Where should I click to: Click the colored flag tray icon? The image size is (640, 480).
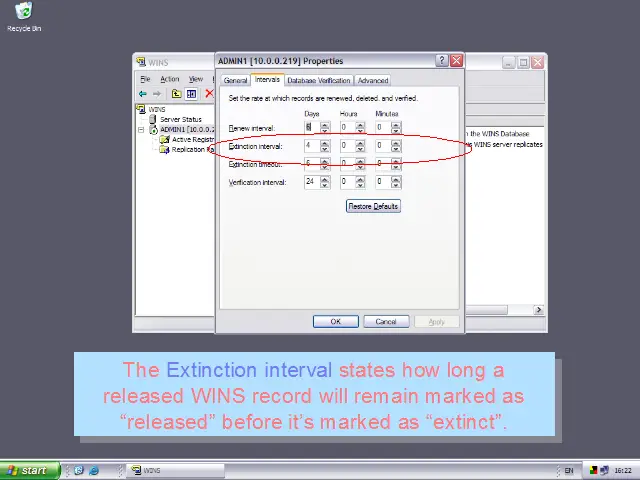(x=593, y=471)
